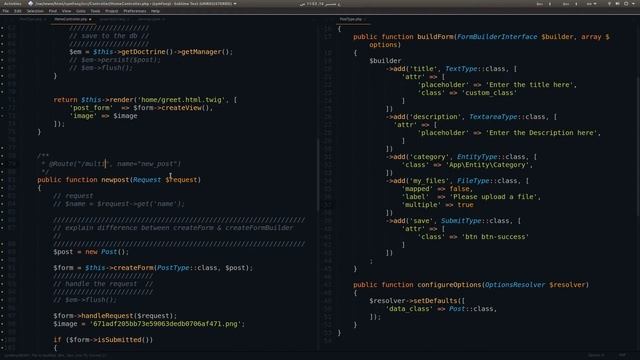Click "->add('title', TextType::class" line
The height and width of the screenshot is (360, 640).
pyautogui.click(x=451, y=69)
